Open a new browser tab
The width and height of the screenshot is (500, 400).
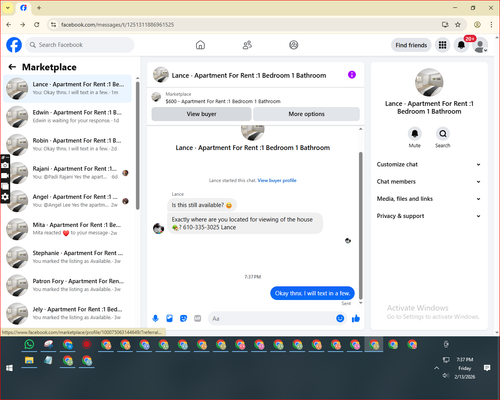[39, 8]
